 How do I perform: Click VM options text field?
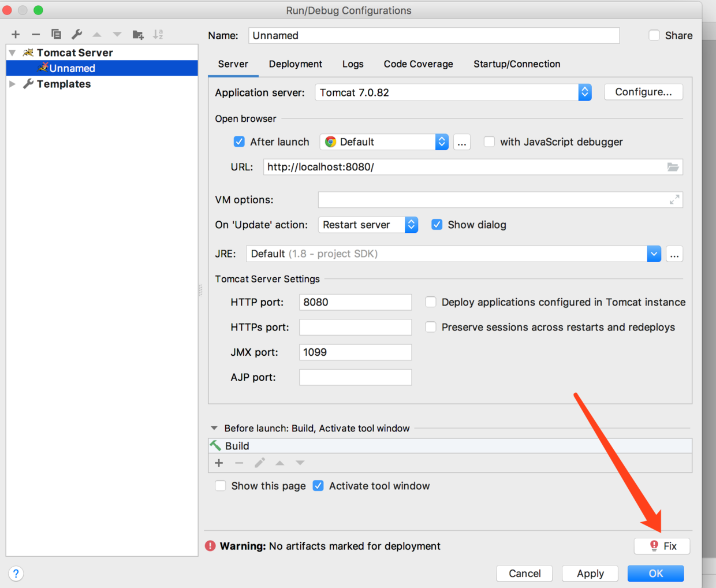[x=501, y=200]
